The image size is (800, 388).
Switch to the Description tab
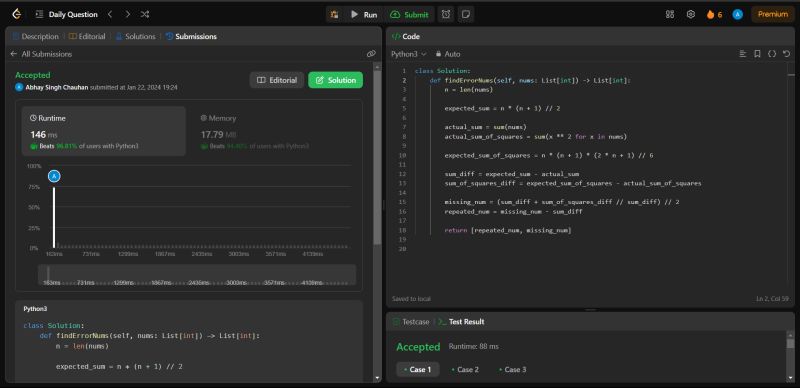[36, 36]
